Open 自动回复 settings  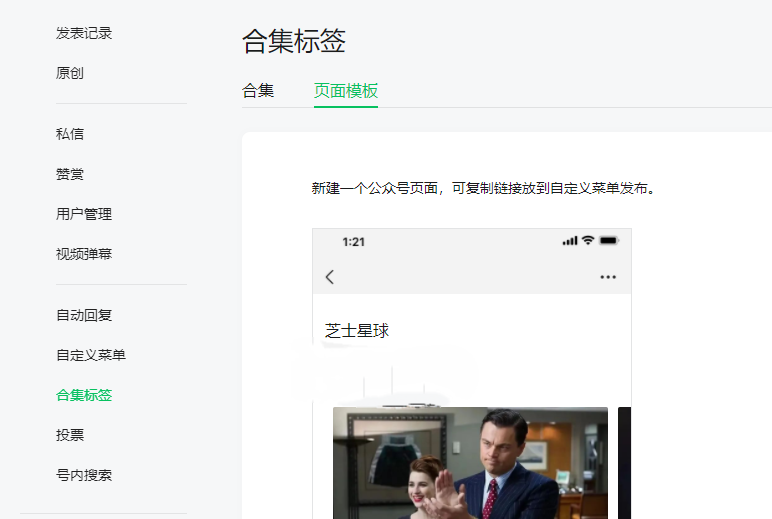pos(84,315)
